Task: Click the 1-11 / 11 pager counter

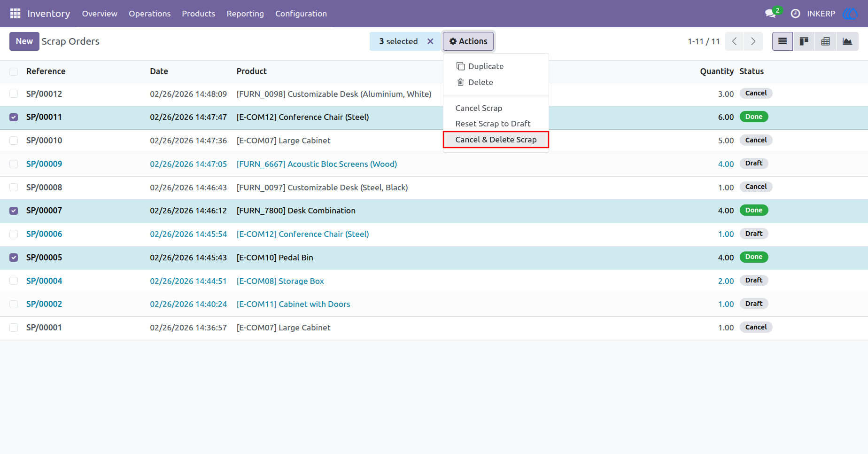Action: pyautogui.click(x=704, y=41)
